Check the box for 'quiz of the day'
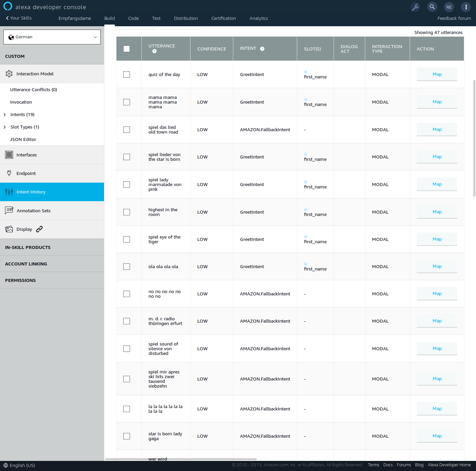The image size is (476, 471). point(127,75)
